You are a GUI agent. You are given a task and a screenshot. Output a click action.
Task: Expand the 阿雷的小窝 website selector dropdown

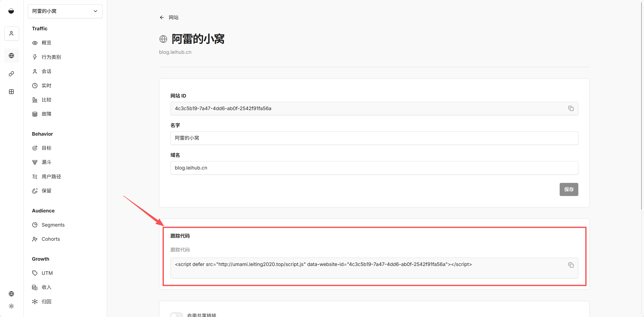pyautogui.click(x=65, y=11)
